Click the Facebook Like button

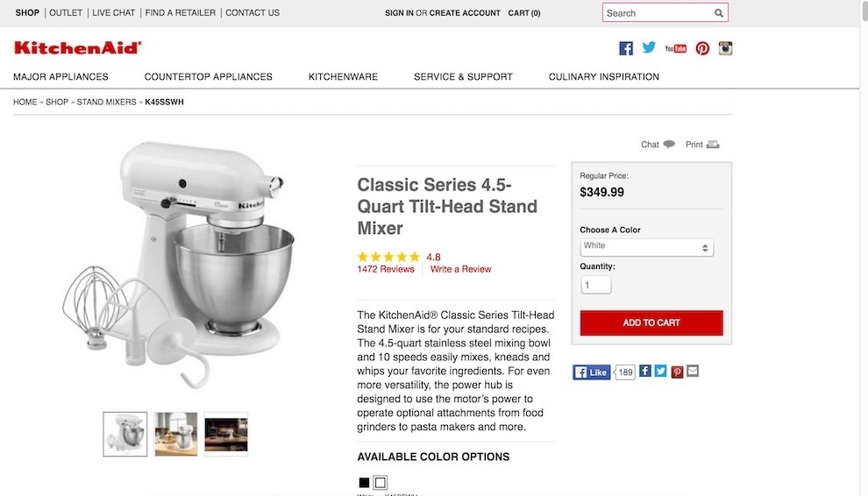(x=592, y=372)
